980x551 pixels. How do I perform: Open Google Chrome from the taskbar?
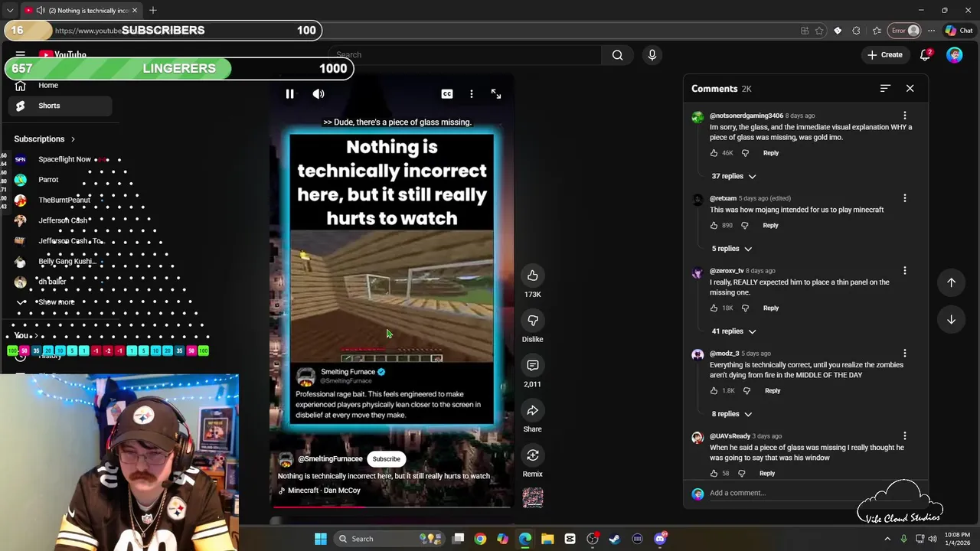click(x=480, y=539)
